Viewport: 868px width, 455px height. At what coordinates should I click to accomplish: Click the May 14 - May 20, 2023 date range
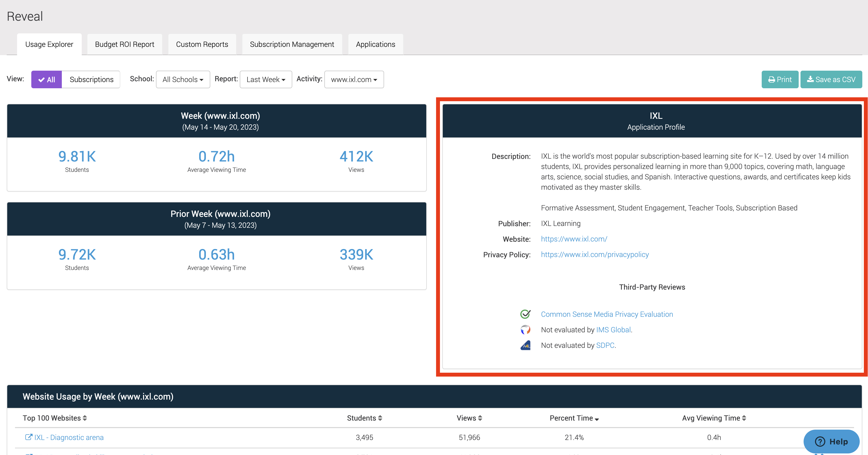click(220, 128)
